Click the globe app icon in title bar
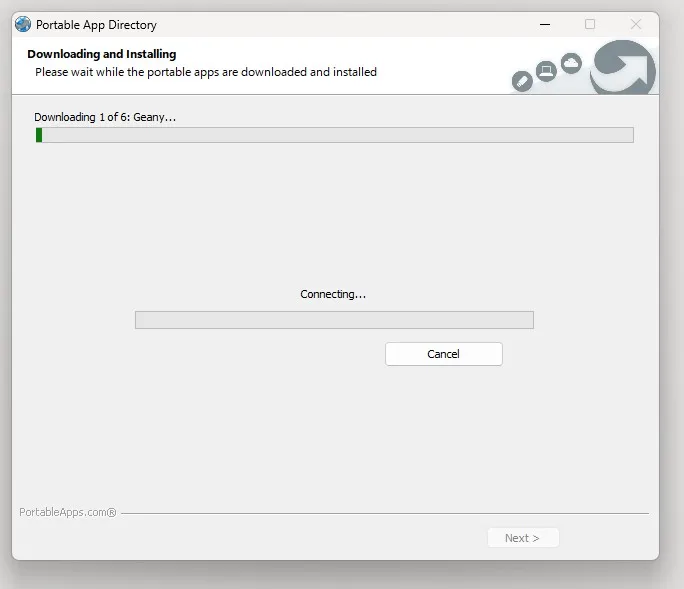 click(x=23, y=24)
